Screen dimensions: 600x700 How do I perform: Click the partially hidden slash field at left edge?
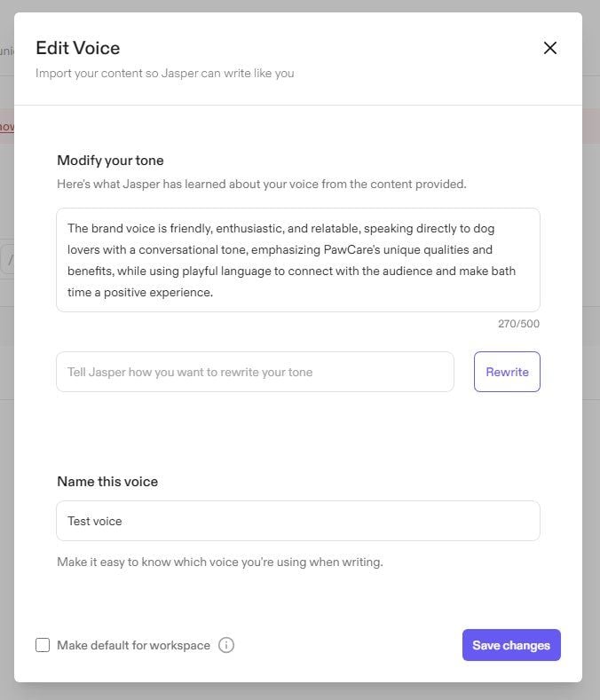point(7,260)
